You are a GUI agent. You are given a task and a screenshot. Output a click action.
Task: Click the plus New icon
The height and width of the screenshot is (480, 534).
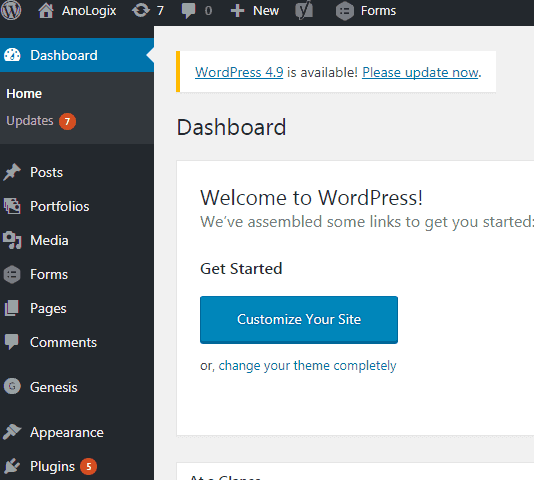click(237, 11)
